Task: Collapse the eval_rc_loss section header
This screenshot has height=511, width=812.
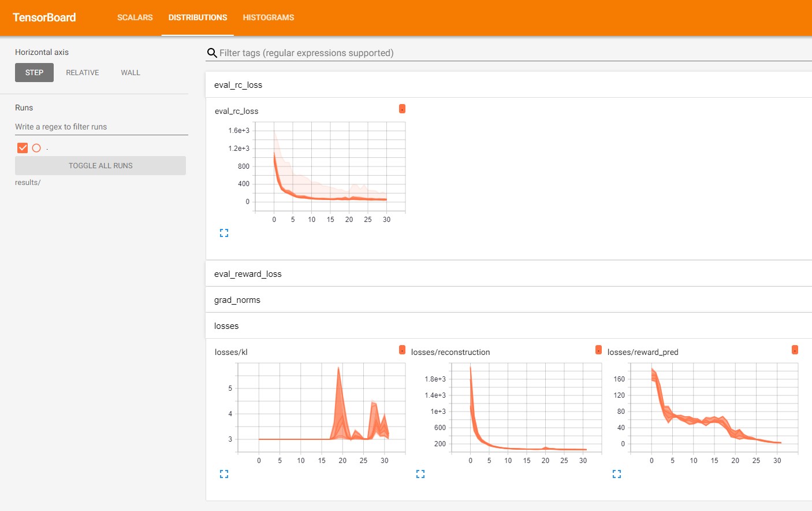Action: pyautogui.click(x=509, y=85)
